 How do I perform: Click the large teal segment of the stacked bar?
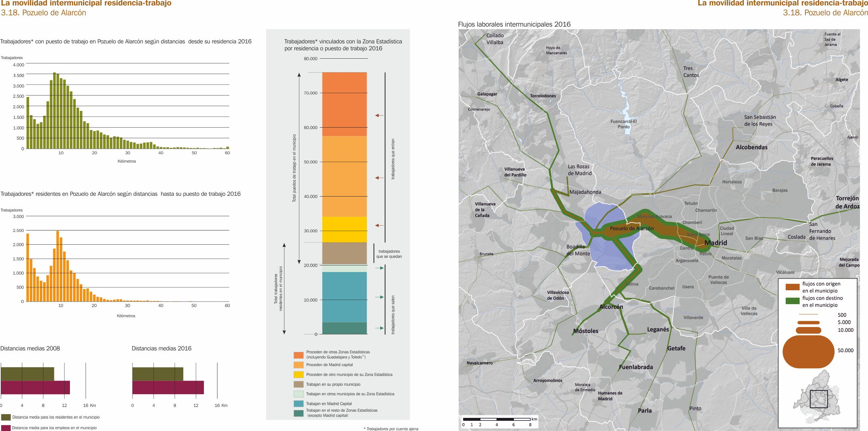coord(344,297)
